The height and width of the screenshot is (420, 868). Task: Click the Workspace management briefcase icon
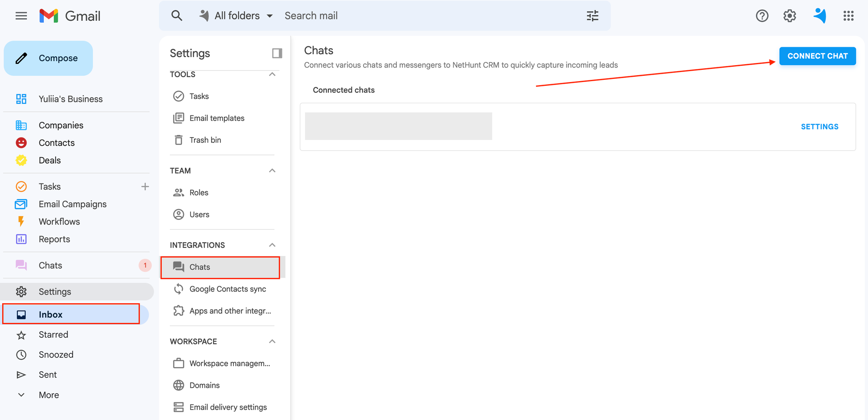pos(178,363)
